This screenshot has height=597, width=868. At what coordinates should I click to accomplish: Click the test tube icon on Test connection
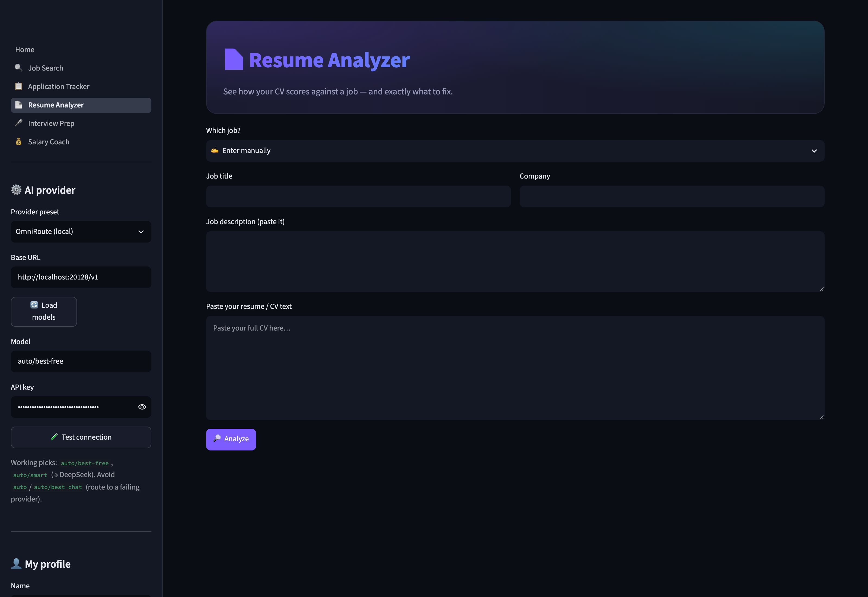(x=54, y=437)
